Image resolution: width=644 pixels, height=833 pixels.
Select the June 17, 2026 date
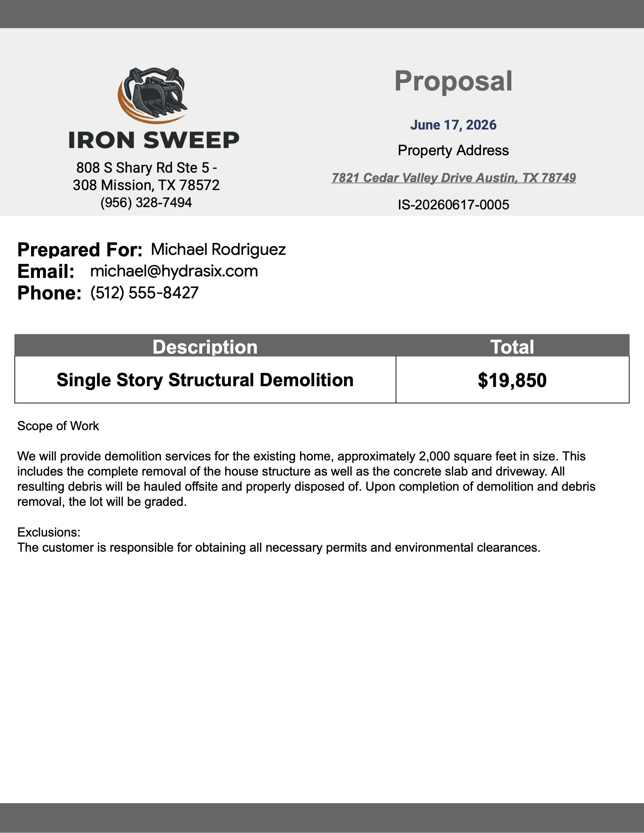[453, 125]
